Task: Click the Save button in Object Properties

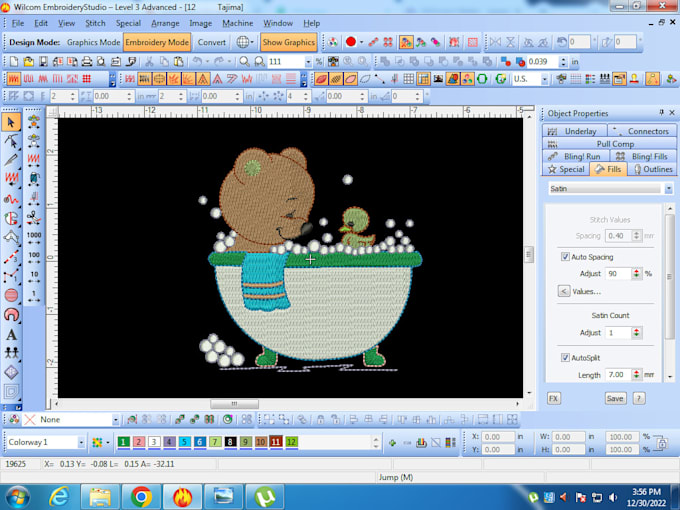Action: [615, 398]
